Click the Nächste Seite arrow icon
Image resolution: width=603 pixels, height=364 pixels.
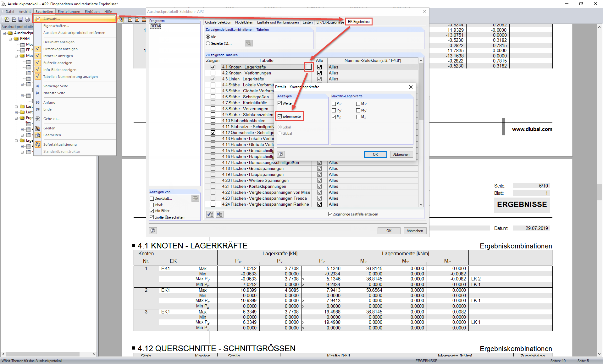click(x=38, y=93)
